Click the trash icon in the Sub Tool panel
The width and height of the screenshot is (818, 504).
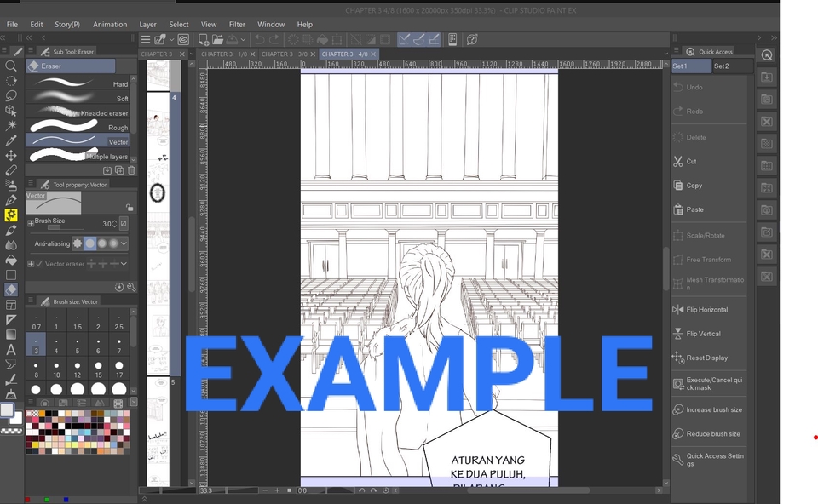pos(131,170)
